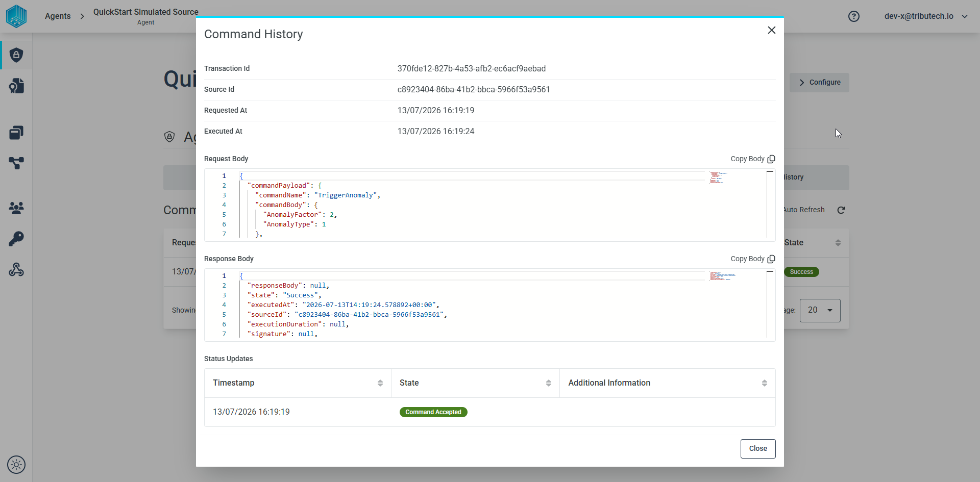
Task: Click the TriggerAnomaly line in request body
Action: point(317,195)
